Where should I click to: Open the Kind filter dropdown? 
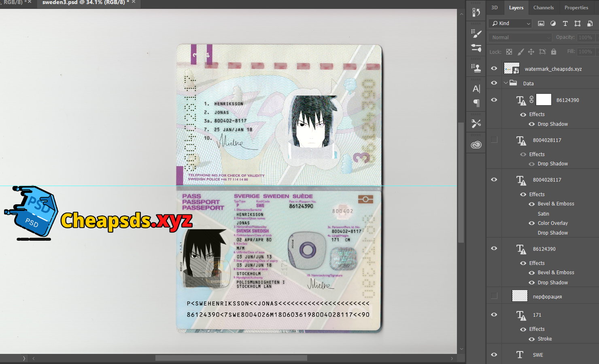pyautogui.click(x=510, y=23)
